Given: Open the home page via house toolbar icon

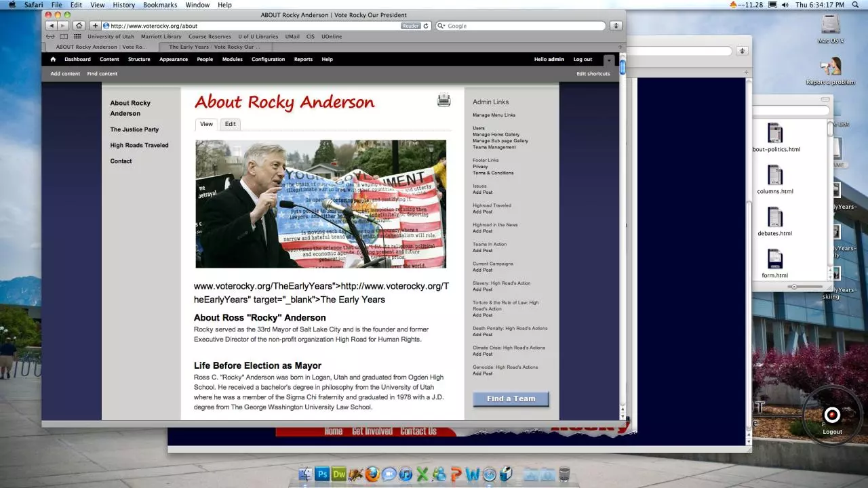Looking at the screenshot, I should 79,26.
